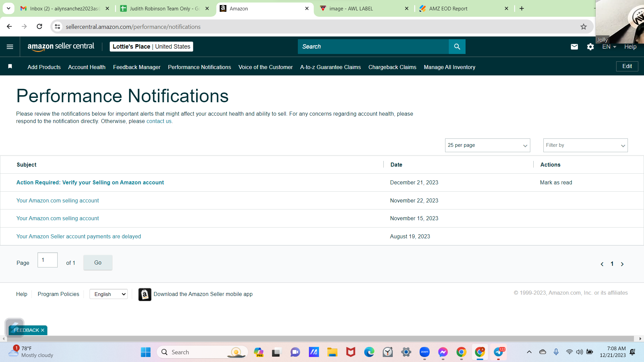Close the Amazon browser tab
Image resolution: width=644 pixels, height=362 pixels.
click(x=307, y=8)
